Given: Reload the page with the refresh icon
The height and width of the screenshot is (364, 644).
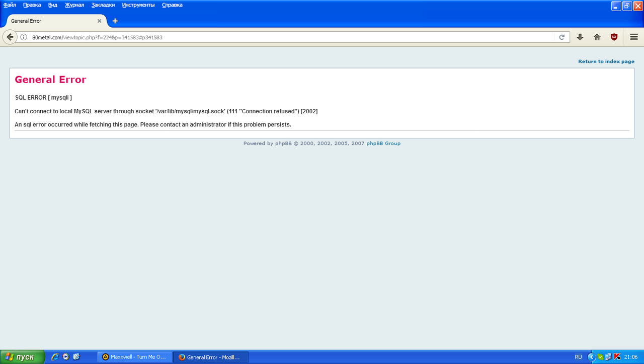Looking at the screenshot, I should pyautogui.click(x=562, y=37).
